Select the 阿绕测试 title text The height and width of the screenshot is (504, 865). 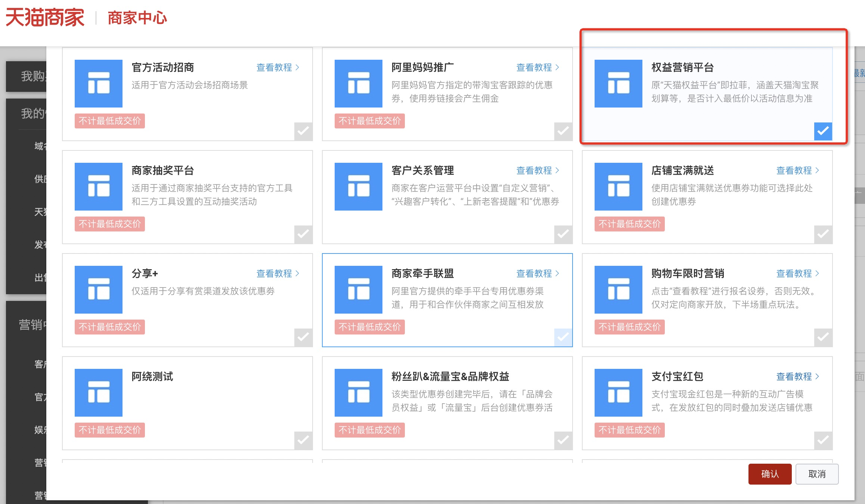[152, 377]
